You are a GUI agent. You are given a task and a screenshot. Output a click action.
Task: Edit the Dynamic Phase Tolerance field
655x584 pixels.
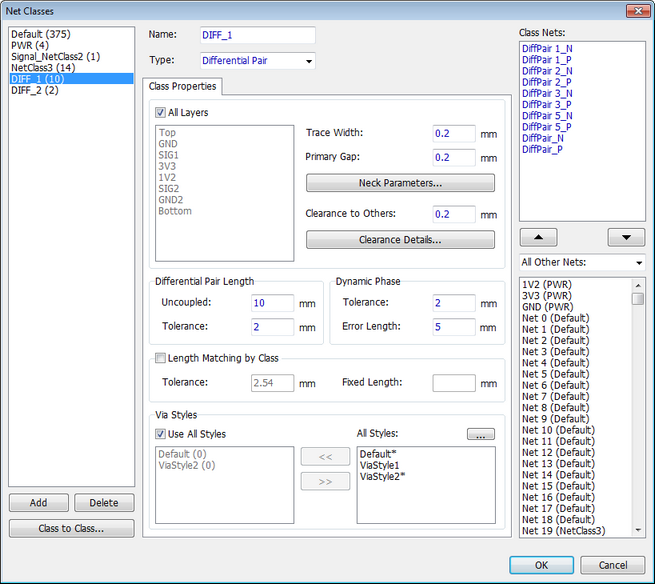click(454, 303)
